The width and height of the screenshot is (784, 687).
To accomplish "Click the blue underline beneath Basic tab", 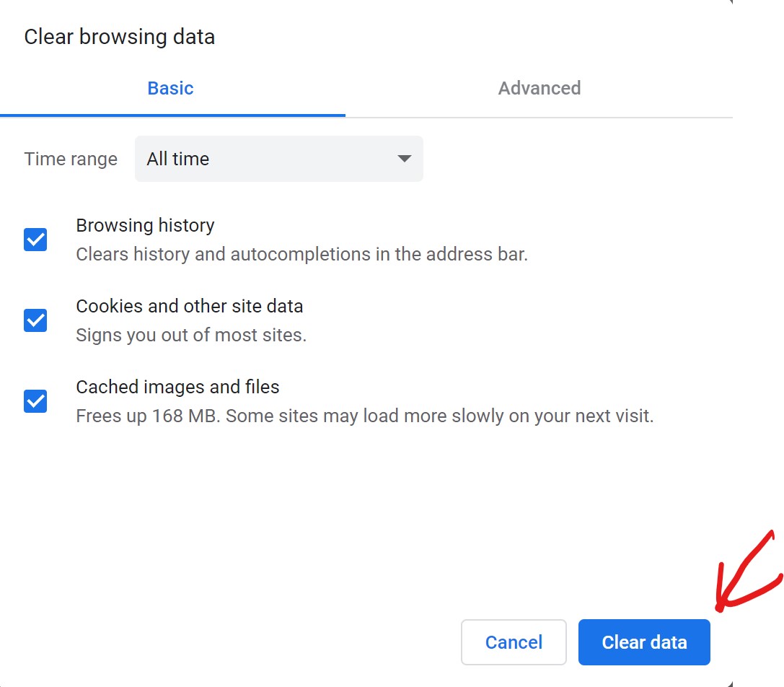I will point(172,115).
